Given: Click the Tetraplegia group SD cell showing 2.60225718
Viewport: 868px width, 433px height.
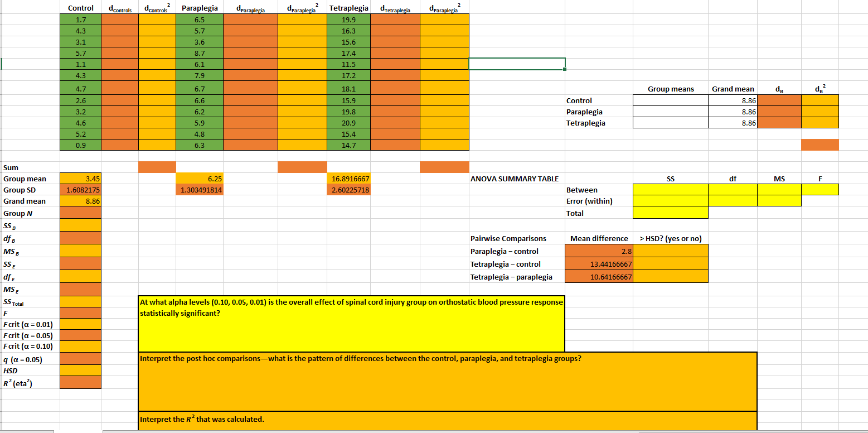Looking at the screenshot, I should (x=348, y=190).
